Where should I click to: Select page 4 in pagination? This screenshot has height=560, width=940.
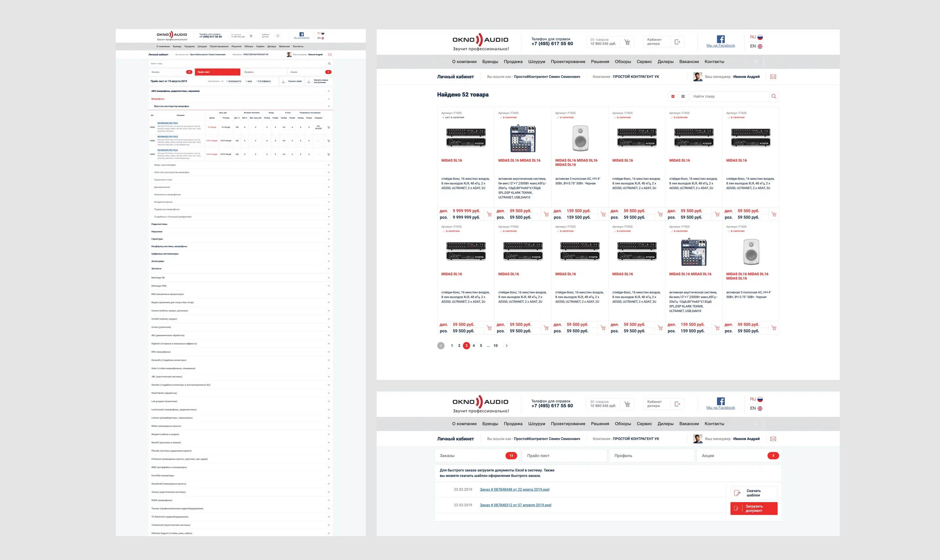[474, 346]
